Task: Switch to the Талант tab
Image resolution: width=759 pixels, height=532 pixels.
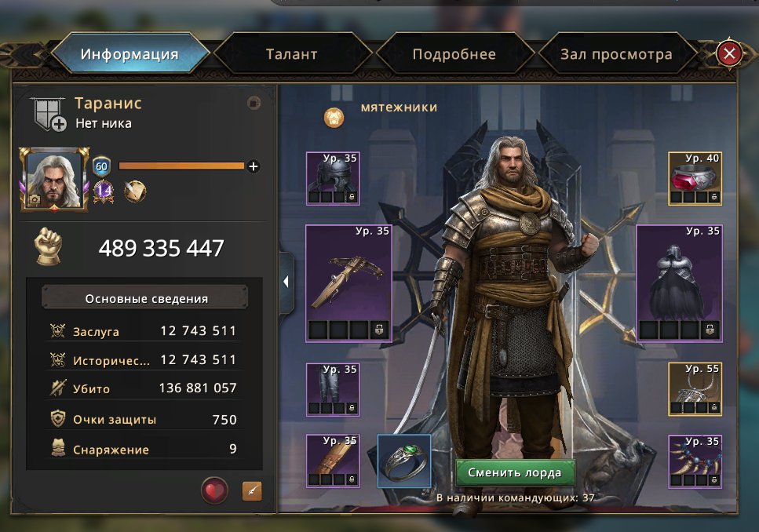Action: click(292, 53)
